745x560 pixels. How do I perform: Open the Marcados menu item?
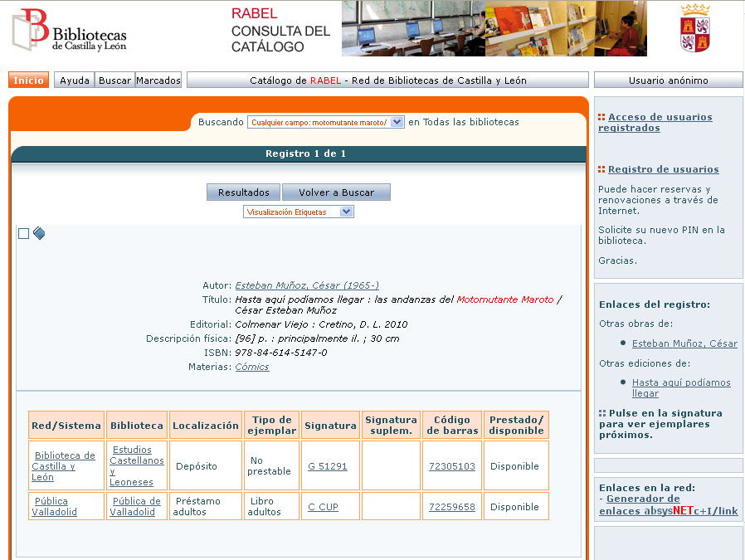click(158, 80)
